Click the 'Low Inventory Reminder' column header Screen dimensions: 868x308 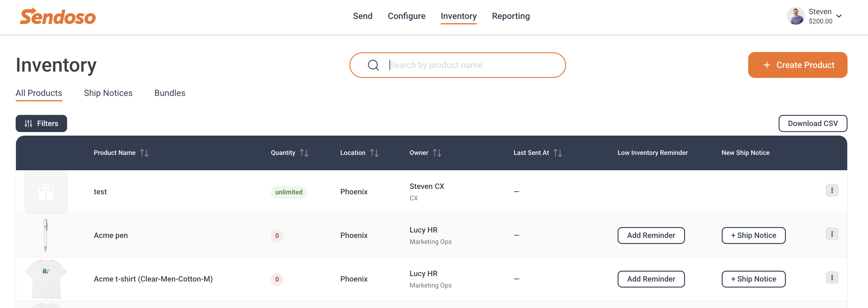(x=652, y=153)
